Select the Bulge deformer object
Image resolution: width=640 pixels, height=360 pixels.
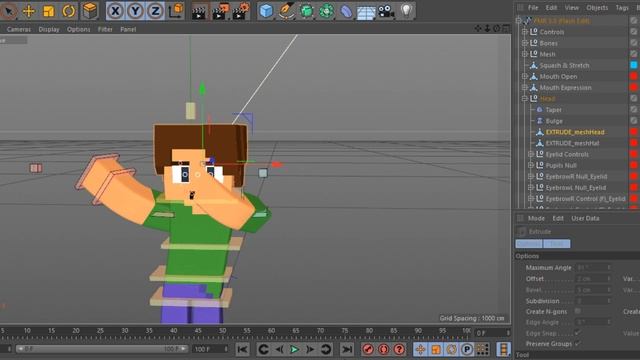(x=554, y=121)
